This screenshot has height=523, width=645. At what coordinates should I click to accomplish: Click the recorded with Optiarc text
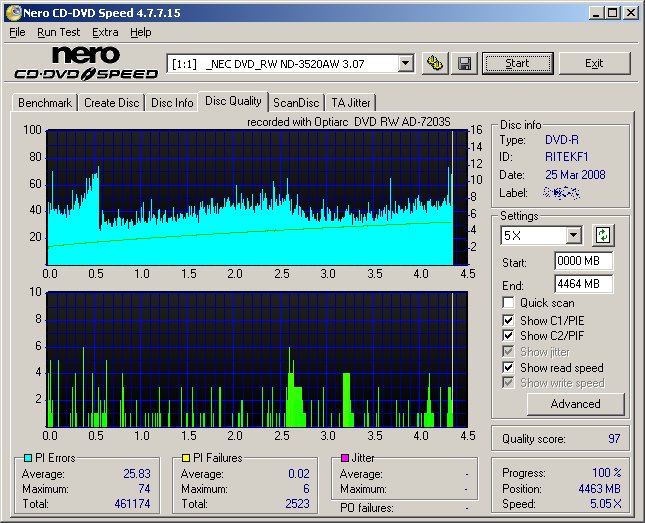click(349, 122)
